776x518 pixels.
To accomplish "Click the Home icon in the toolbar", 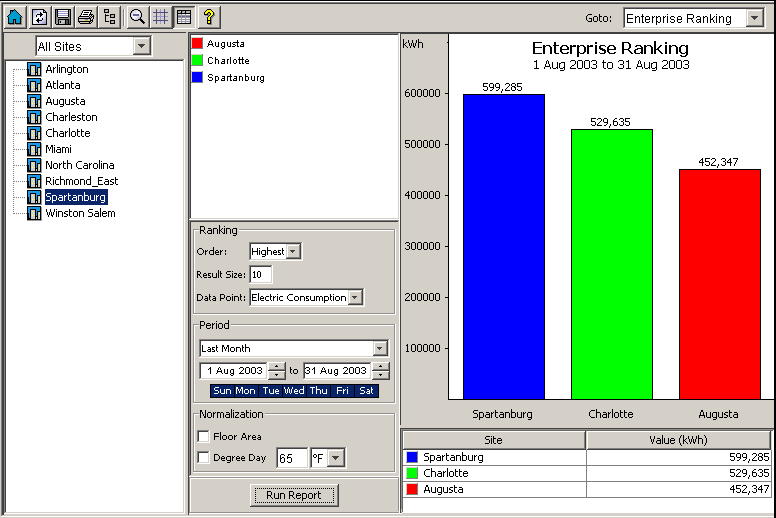I will (x=15, y=17).
